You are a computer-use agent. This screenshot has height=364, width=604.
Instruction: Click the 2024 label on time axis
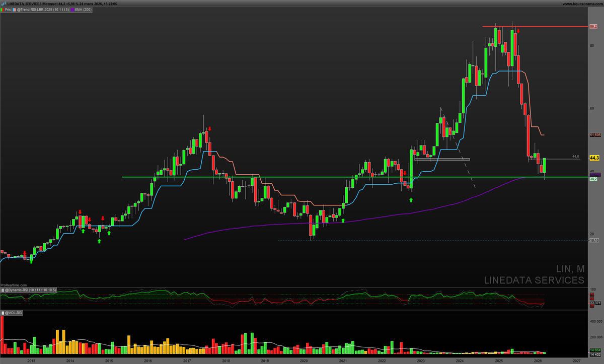point(460,361)
